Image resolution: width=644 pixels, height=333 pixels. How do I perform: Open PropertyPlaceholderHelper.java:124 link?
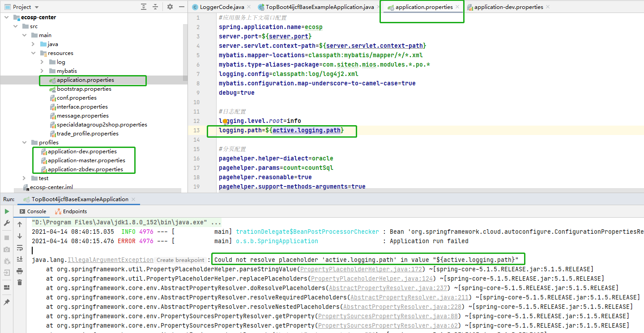[371, 278]
